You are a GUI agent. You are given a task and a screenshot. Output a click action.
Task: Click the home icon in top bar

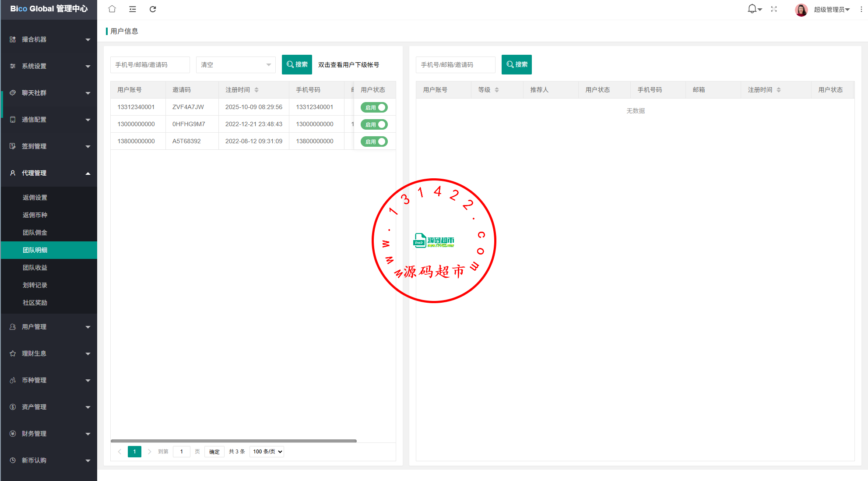(112, 9)
